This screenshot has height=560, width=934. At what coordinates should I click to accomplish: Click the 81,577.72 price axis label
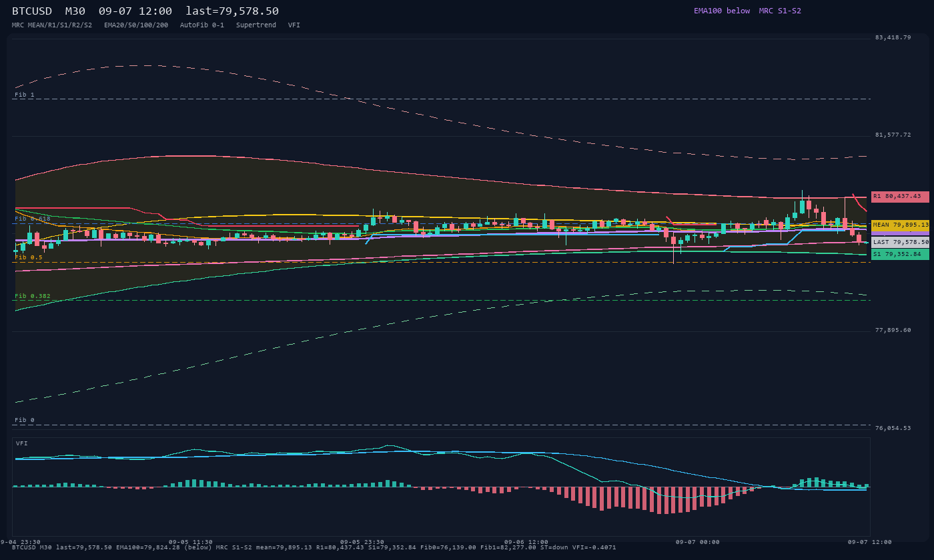coord(893,135)
